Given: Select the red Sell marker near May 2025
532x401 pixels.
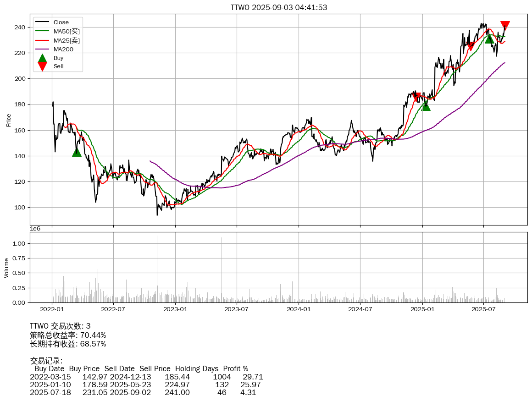Looking at the screenshot, I should tap(471, 46).
